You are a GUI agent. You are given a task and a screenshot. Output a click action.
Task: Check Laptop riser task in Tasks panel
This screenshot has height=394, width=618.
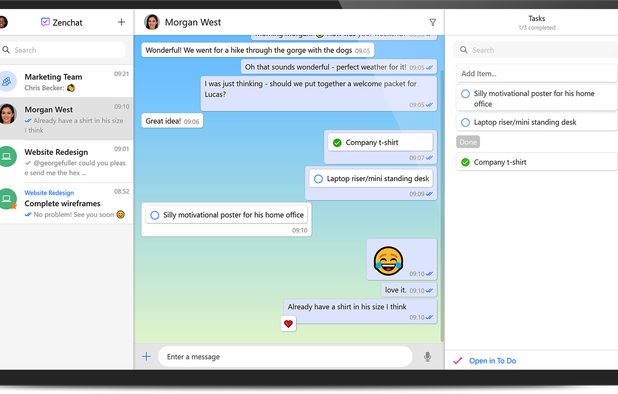coord(465,123)
